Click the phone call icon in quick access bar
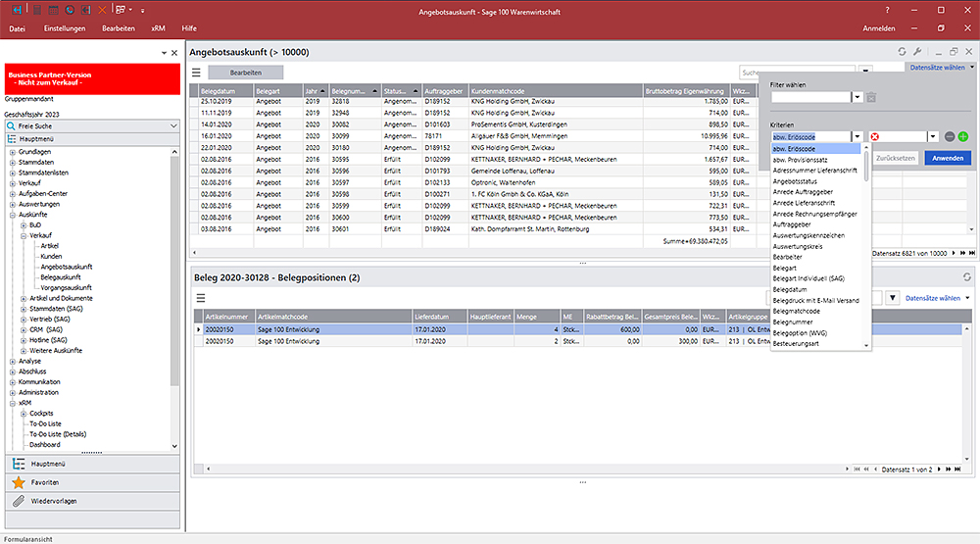Screen dimensions: 980x544 pos(70,10)
